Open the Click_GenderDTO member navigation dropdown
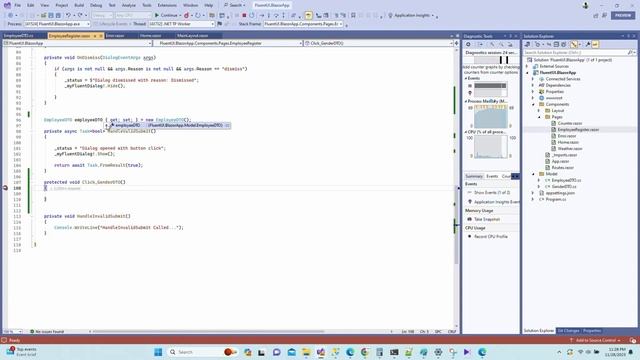Screen dimensions: 640x360 (379, 43)
